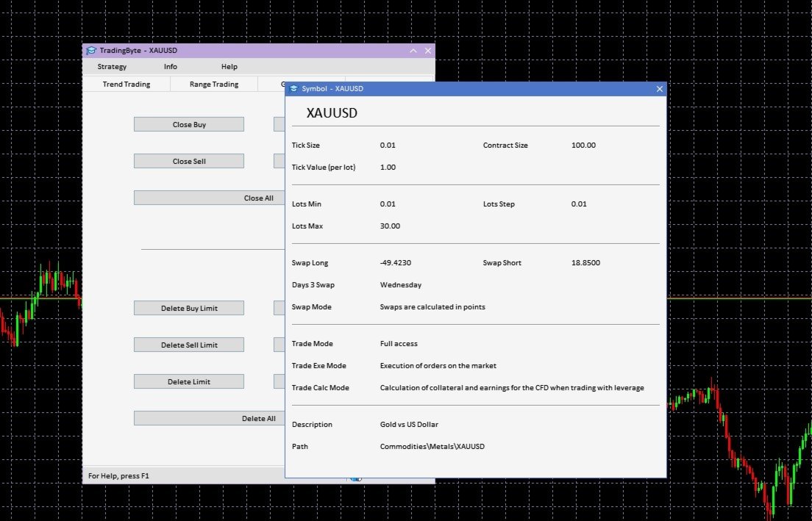Click the Close Sell button
This screenshot has height=521, width=812.
[x=189, y=162]
